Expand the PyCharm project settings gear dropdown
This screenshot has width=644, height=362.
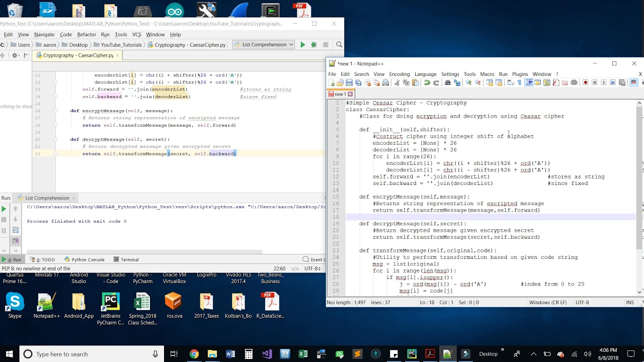(x=17, y=56)
